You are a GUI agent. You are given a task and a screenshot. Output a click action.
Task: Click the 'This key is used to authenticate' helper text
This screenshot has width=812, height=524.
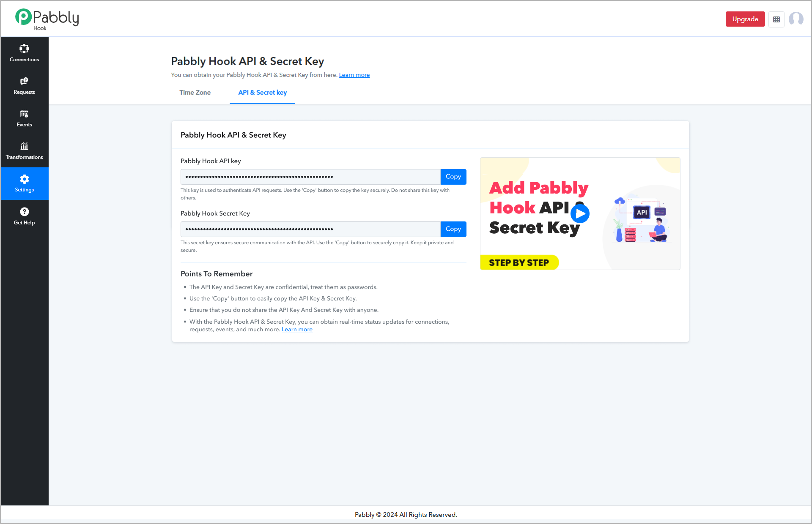tap(315, 194)
